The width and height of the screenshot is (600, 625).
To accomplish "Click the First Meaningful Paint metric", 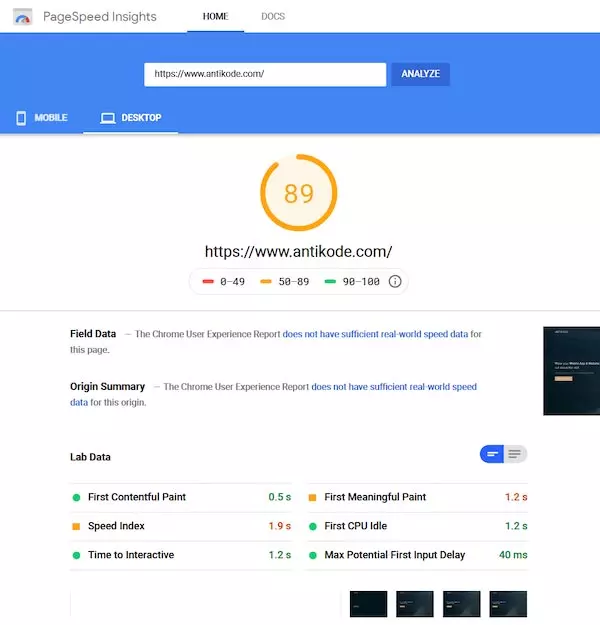I will tap(417, 497).
